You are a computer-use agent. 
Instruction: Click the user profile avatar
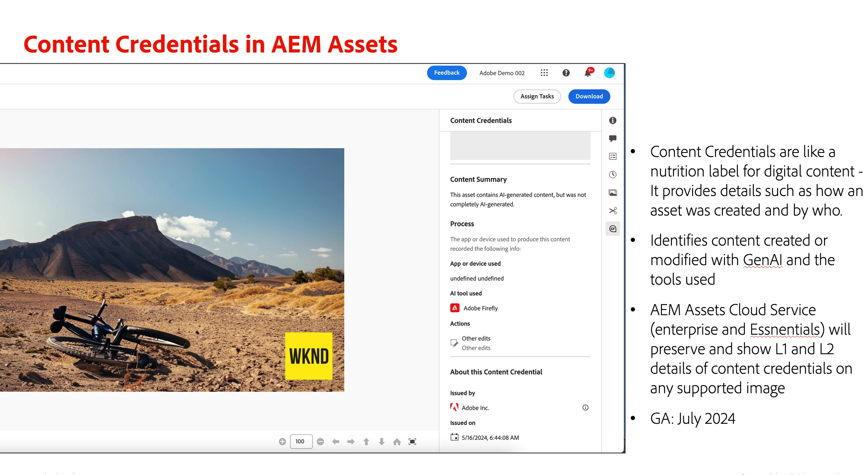609,73
